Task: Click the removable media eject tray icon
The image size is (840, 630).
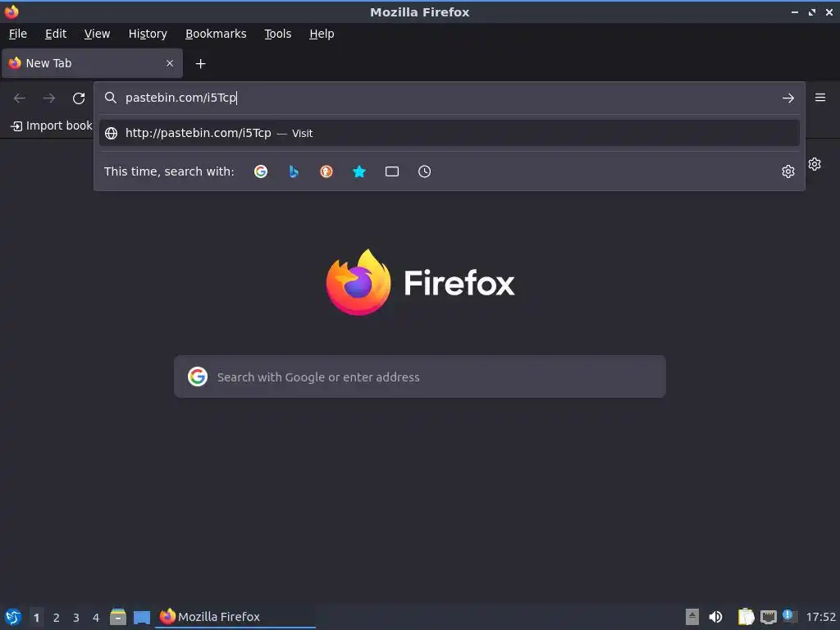Action: (692, 617)
